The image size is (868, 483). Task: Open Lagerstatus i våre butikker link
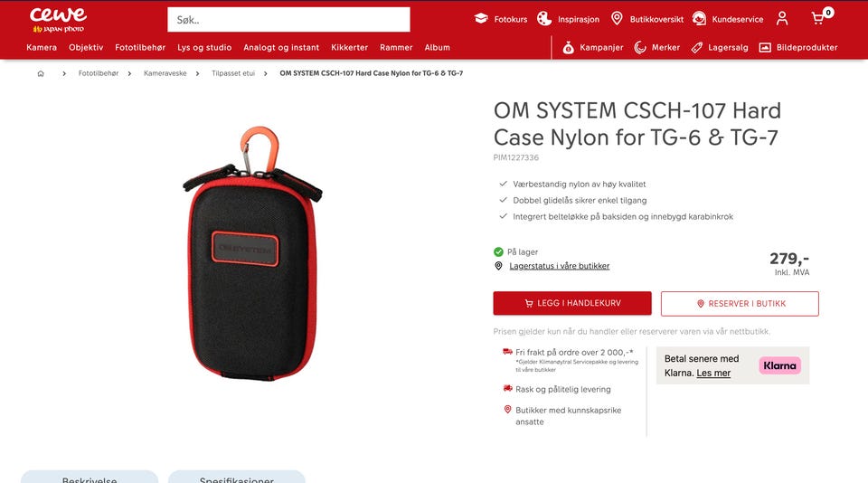click(559, 266)
